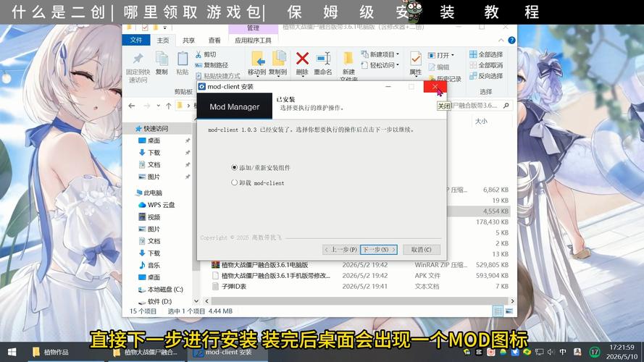
Task: Click 上一步(P) in the installer
Action: pyautogui.click(x=341, y=250)
